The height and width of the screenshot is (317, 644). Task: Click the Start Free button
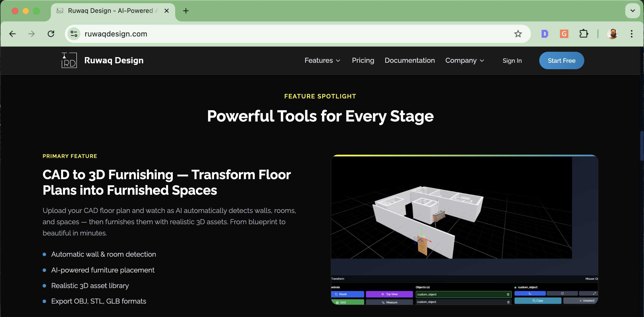pos(561,60)
